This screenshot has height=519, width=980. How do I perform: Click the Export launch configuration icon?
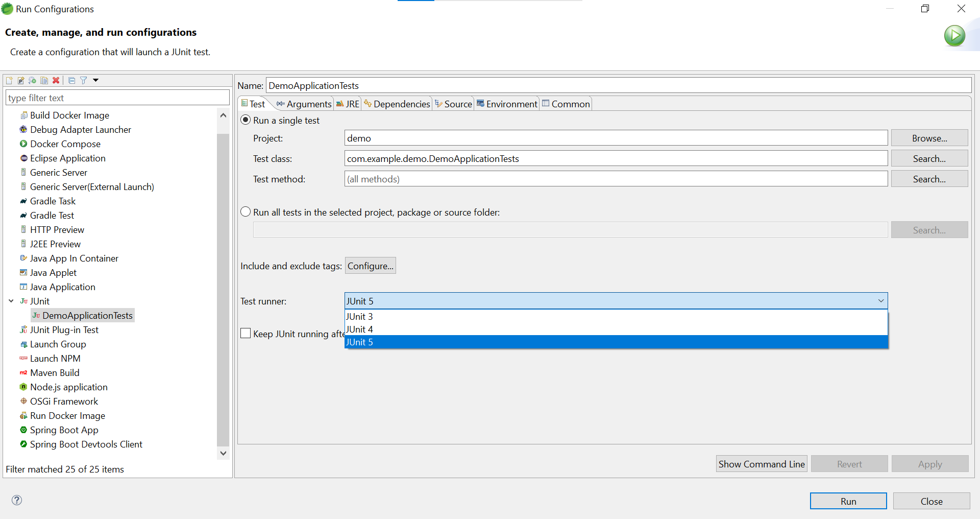(33, 80)
